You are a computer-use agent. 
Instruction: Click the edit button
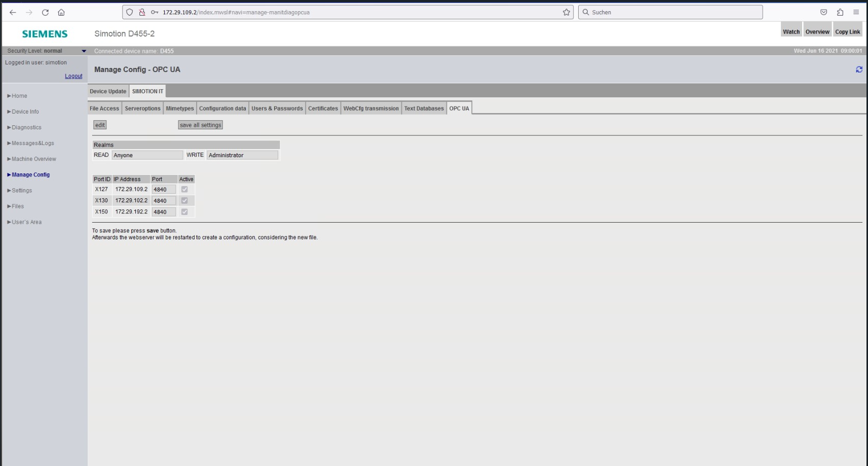point(100,125)
